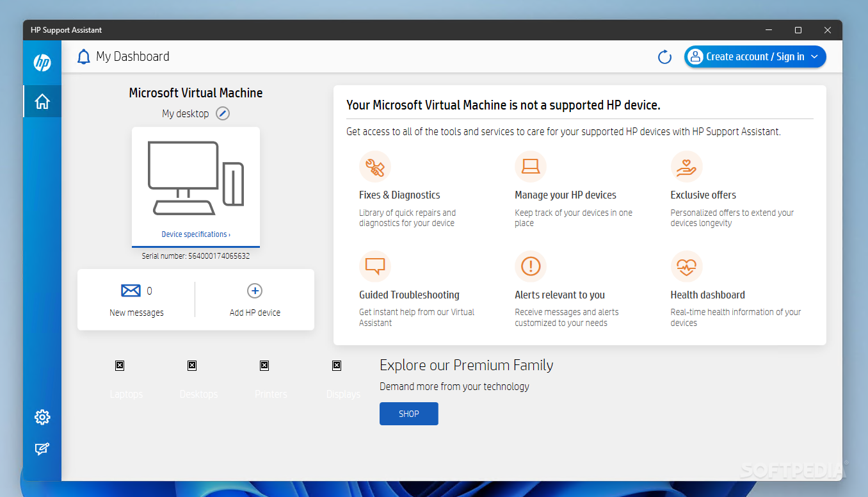Select the Laptops category image
The width and height of the screenshot is (868, 497).
click(120, 366)
